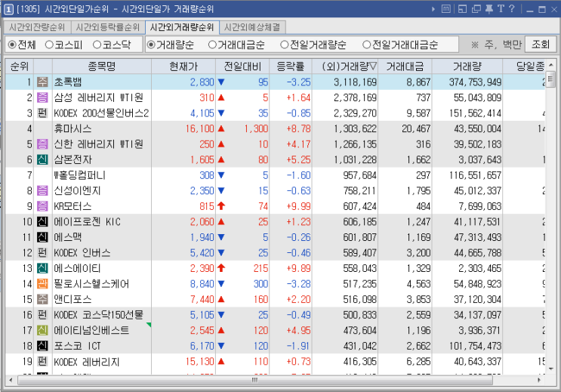
Task: Click the black 신 badge beside 포스코 ICT
Action: pyautogui.click(x=42, y=346)
